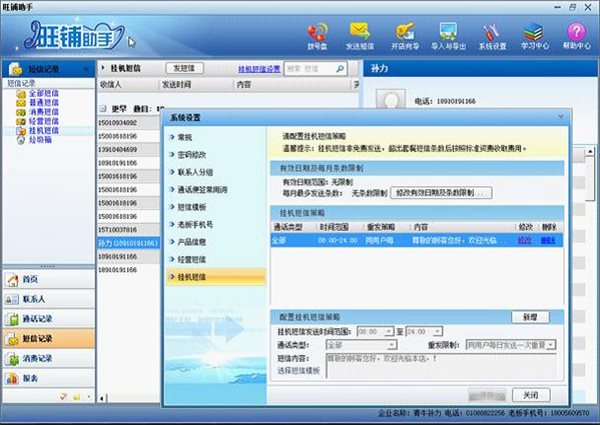This screenshot has height=425, width=600.
Task: Open the end time 24:00 dropdown
Action: click(438, 331)
